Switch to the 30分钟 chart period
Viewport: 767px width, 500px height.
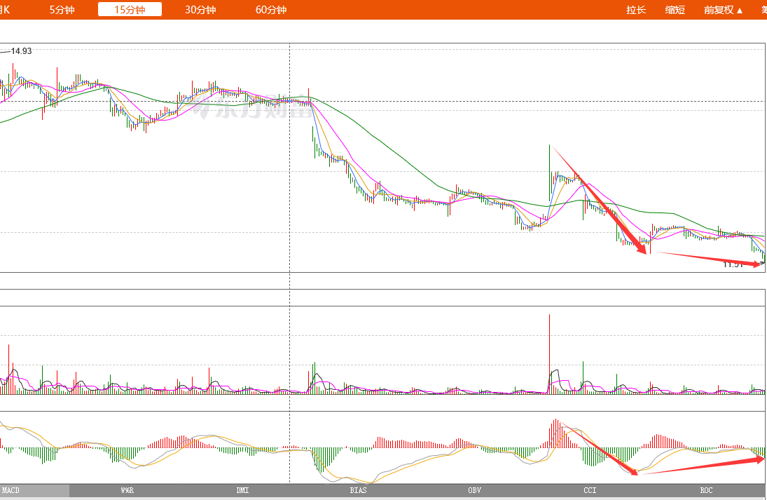[x=200, y=9]
